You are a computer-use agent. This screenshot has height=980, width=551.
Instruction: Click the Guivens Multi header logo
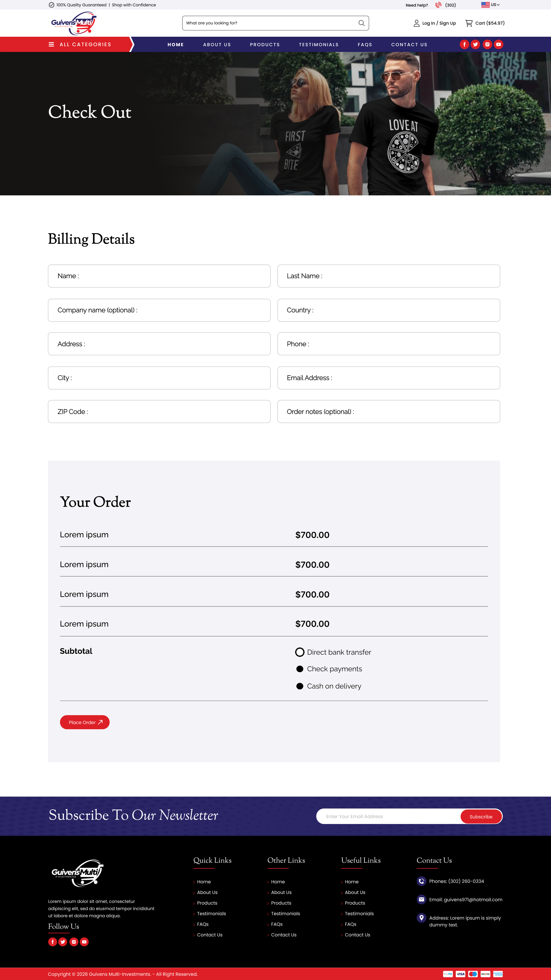[73, 23]
